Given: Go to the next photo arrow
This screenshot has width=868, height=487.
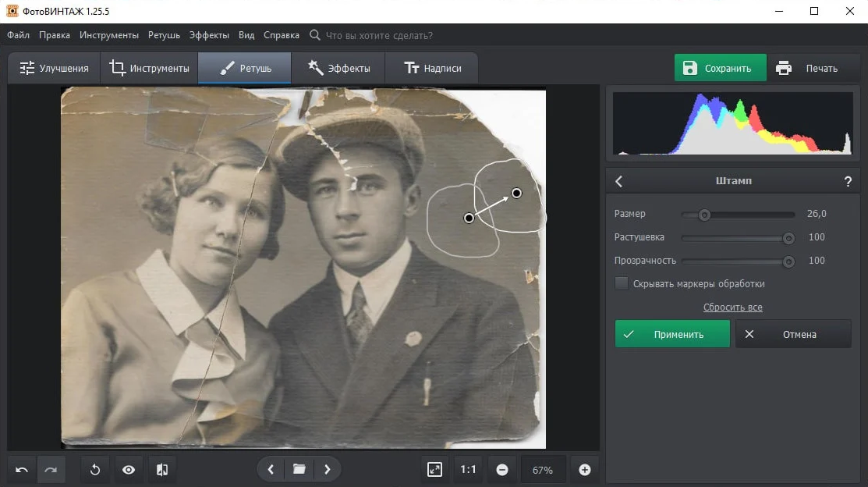Looking at the screenshot, I should point(328,469).
